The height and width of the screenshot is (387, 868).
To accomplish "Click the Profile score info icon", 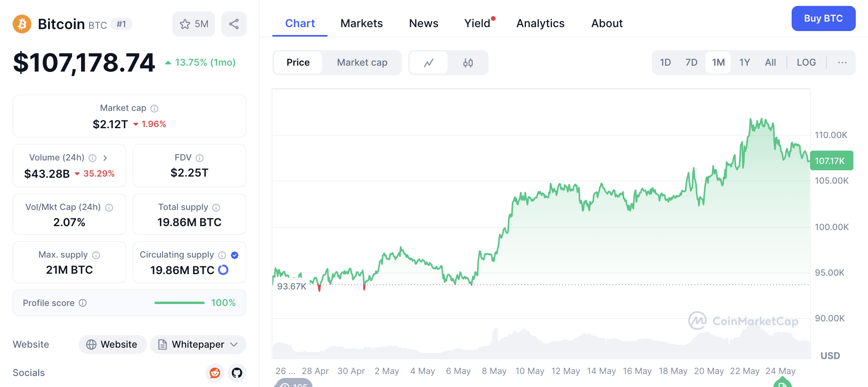I will pyautogui.click(x=83, y=303).
